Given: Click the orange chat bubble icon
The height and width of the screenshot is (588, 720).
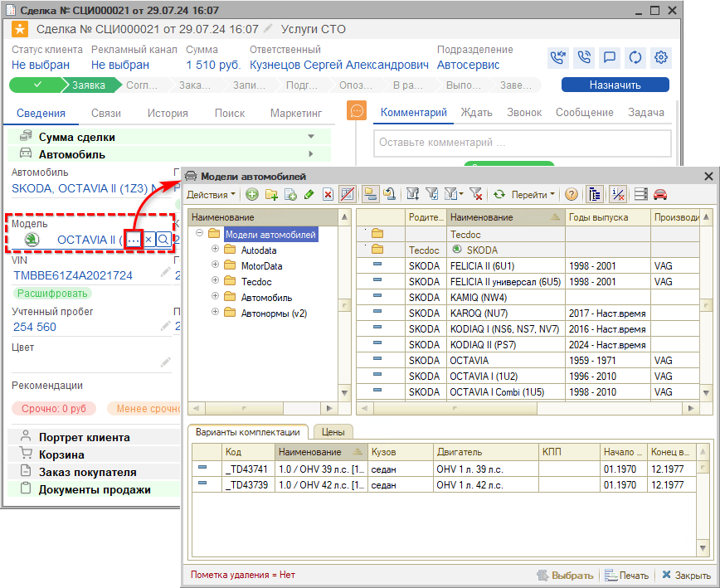Looking at the screenshot, I should [357, 112].
